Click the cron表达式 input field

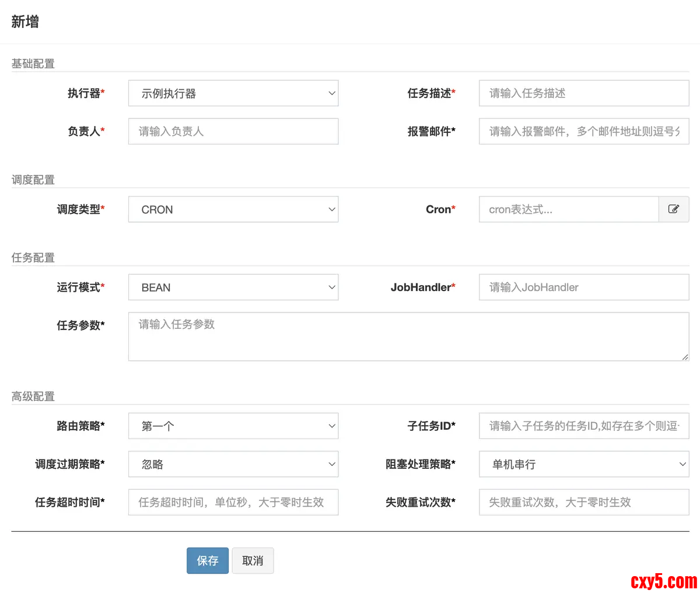[x=568, y=209]
